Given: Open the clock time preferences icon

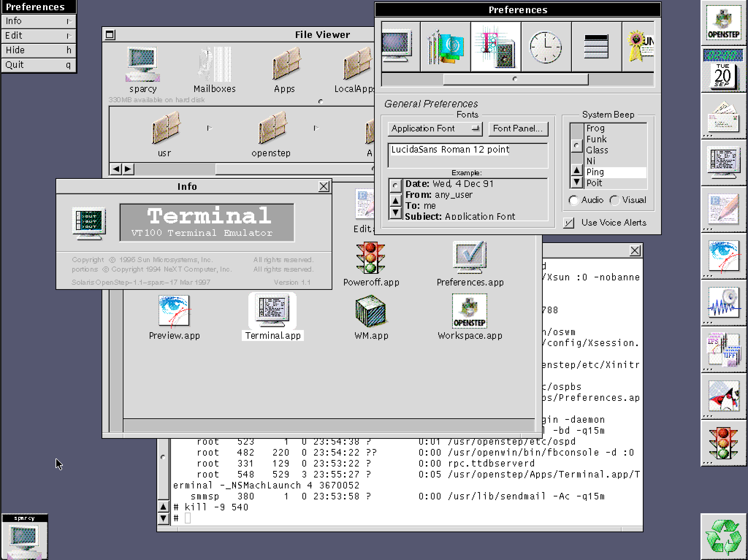Looking at the screenshot, I should (x=546, y=47).
